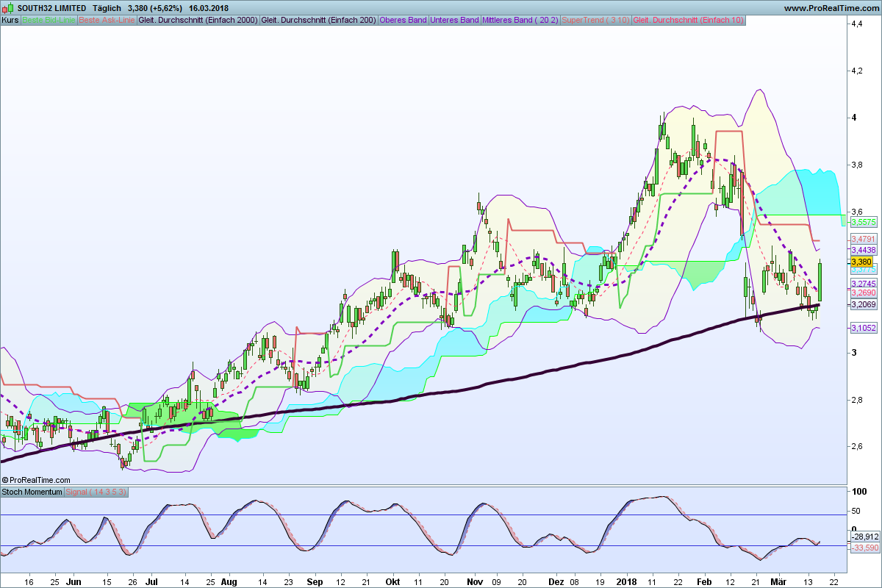
Task: Click the purple 3,1052 lower band label
Action: pyautogui.click(x=863, y=328)
